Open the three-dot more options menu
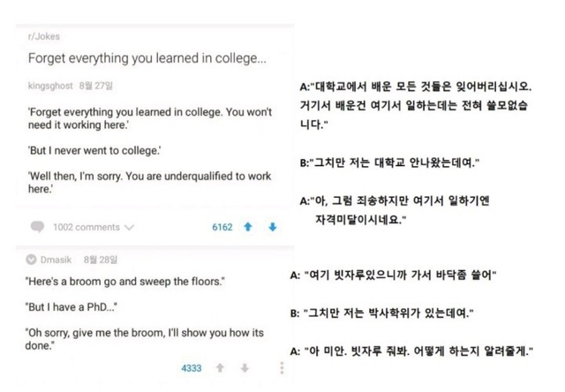Image resolution: width=565 pixels, height=392 pixels. pyautogui.click(x=282, y=367)
